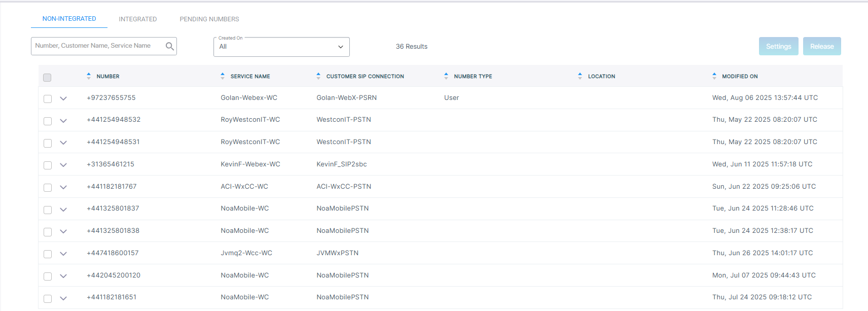Click the Settings button

pyautogui.click(x=778, y=46)
